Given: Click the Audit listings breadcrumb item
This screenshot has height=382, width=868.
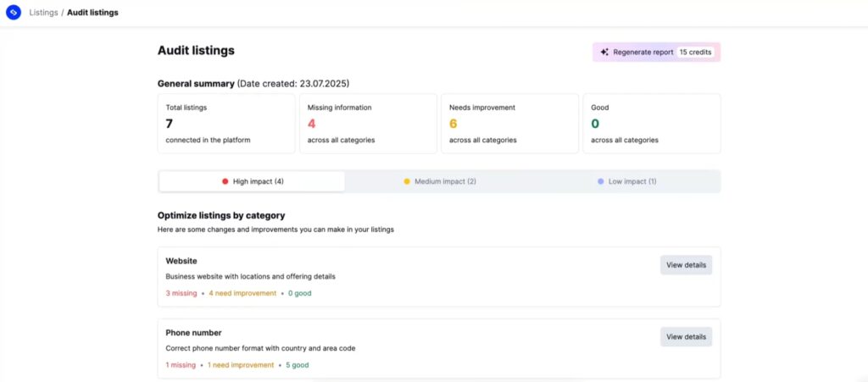Looking at the screenshot, I should pos(92,13).
